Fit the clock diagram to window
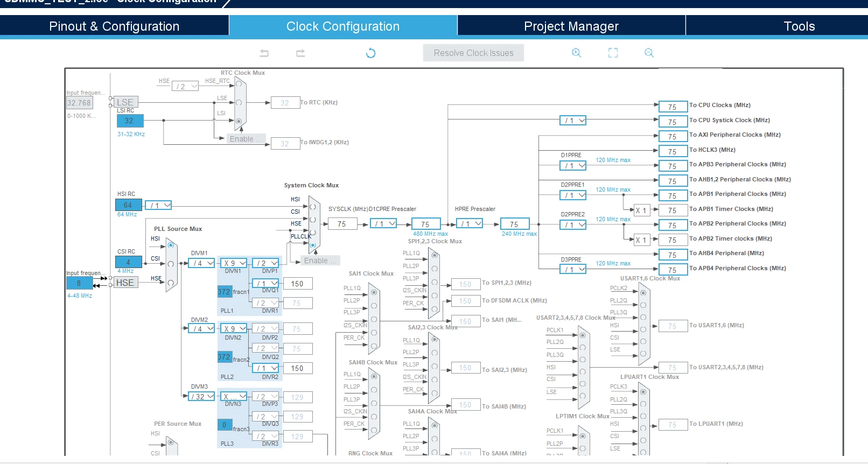The height and width of the screenshot is (464, 868). point(613,53)
